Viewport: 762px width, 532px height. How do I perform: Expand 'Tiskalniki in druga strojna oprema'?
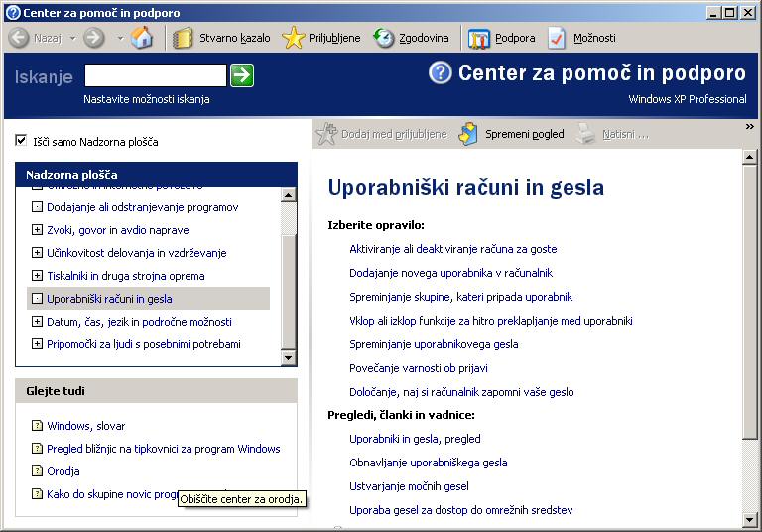click(x=38, y=276)
